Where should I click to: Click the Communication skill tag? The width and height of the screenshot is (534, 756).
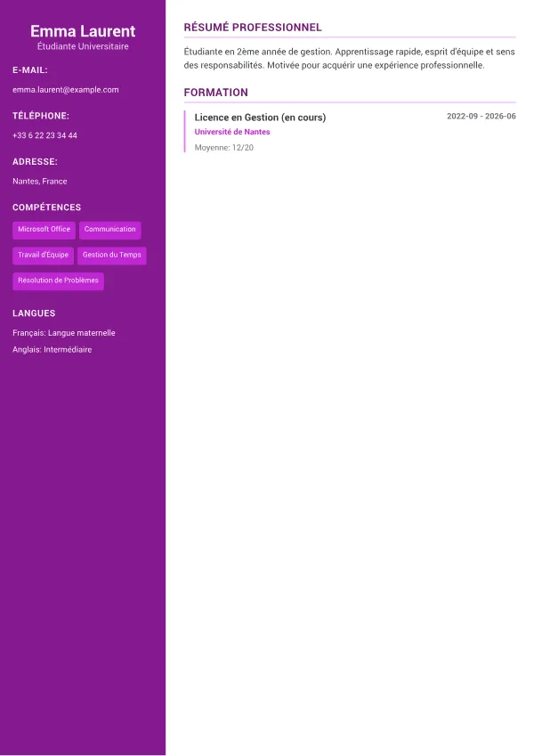coord(109,230)
